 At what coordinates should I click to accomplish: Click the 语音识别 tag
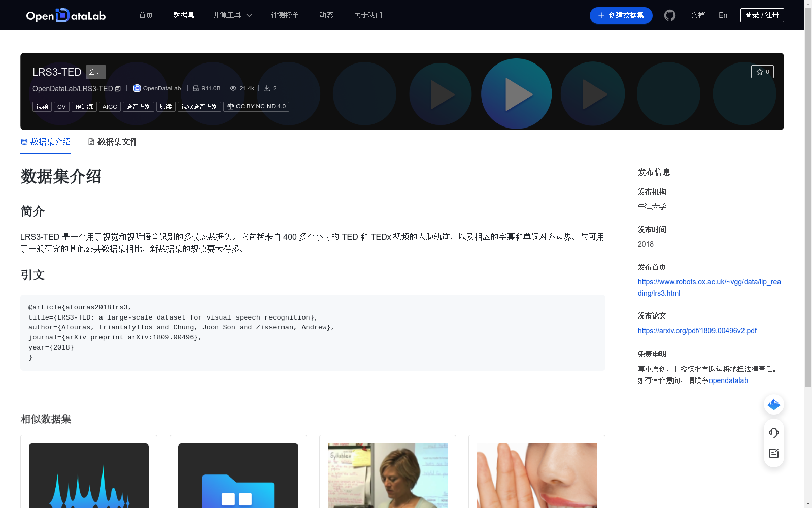pos(139,107)
